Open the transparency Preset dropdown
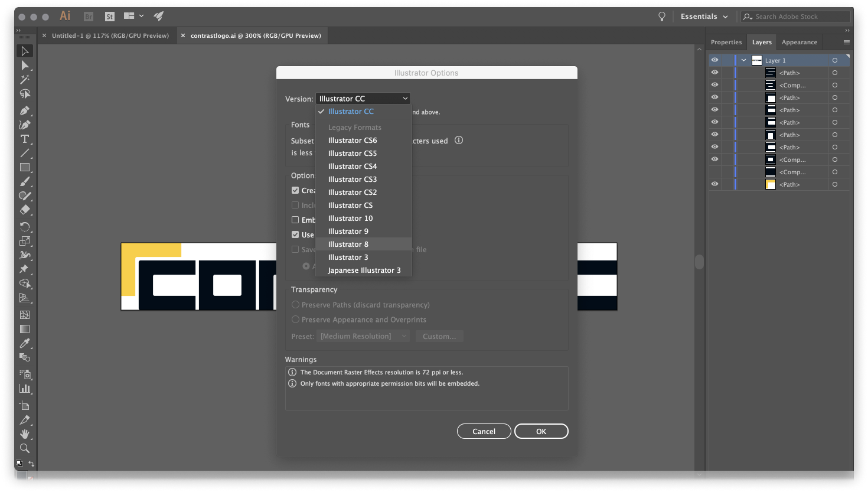 tap(363, 336)
